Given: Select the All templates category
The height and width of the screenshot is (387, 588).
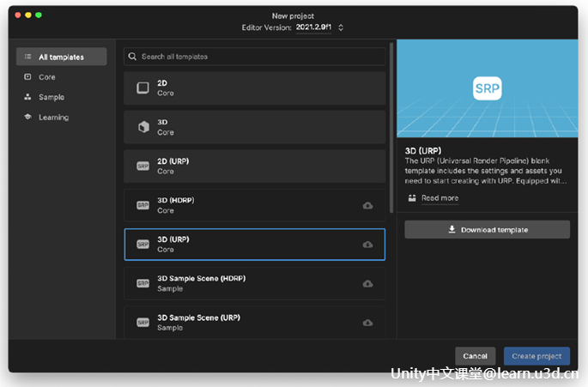Looking at the screenshot, I should coord(61,57).
